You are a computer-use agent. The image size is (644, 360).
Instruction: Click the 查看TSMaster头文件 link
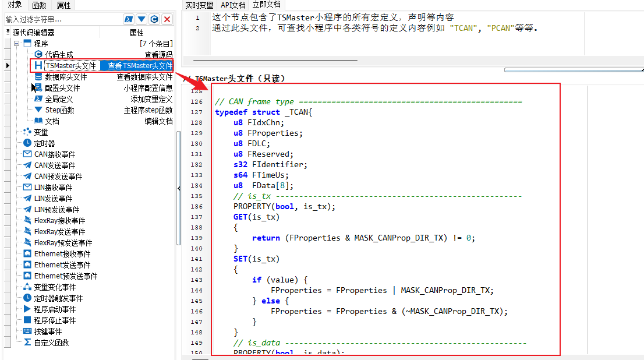point(140,66)
